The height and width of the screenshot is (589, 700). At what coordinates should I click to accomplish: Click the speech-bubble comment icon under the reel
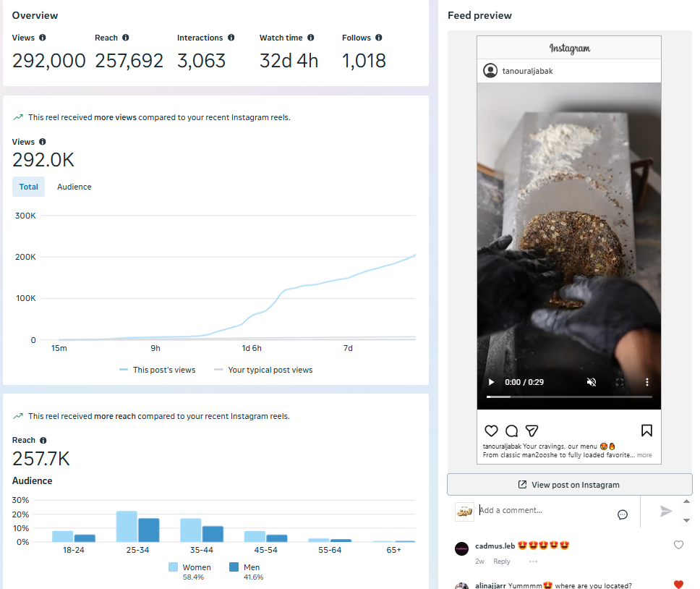click(511, 431)
